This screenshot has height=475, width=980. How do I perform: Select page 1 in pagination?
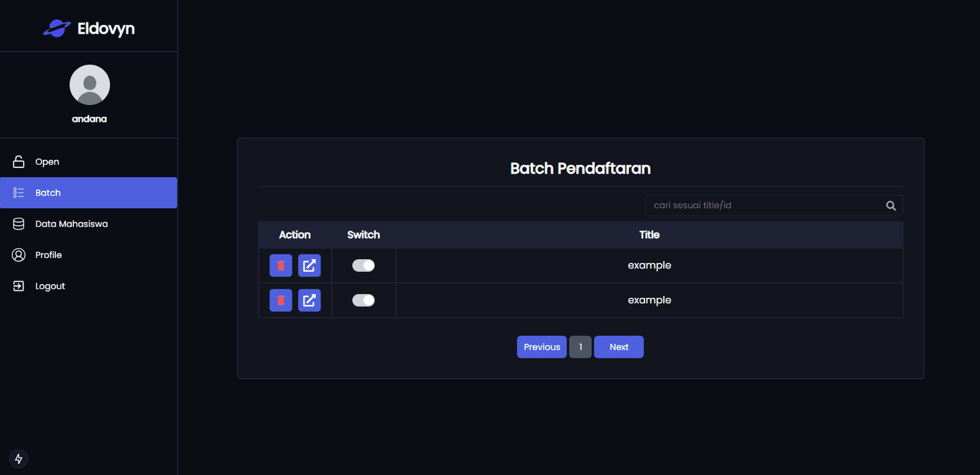click(580, 347)
